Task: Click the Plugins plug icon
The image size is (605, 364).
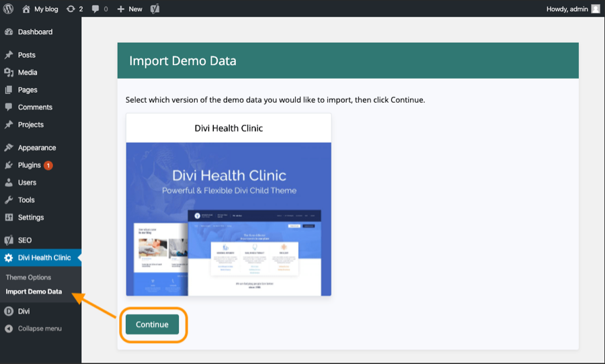Action: click(x=9, y=165)
